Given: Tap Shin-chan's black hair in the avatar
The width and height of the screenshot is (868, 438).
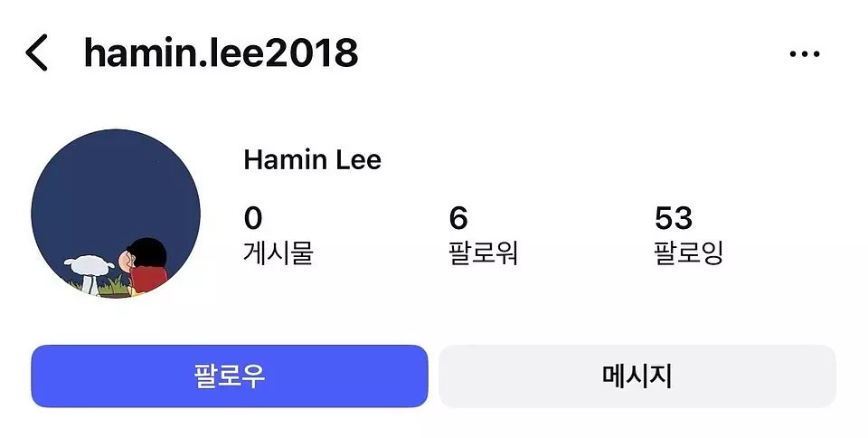Looking at the screenshot, I should pos(148,252).
